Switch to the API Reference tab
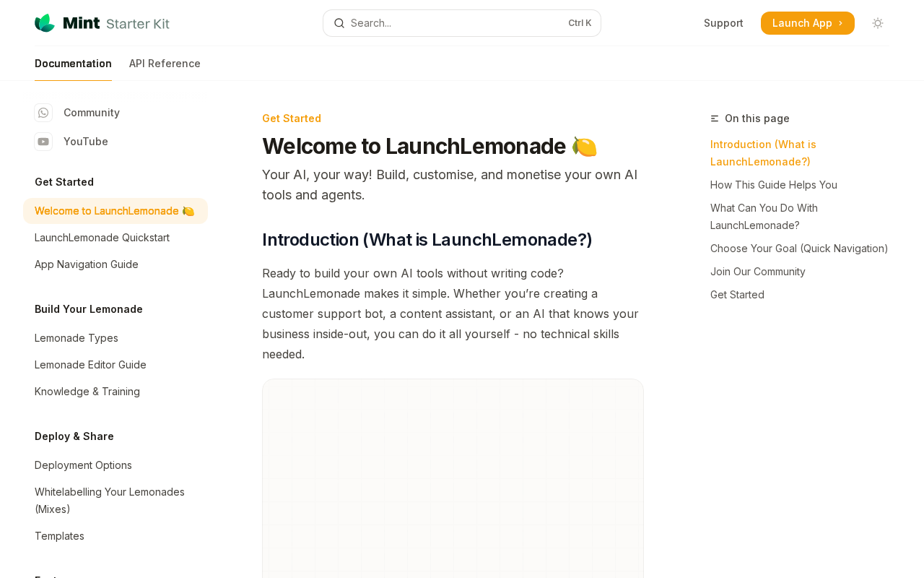This screenshot has height=578, width=924. [165, 64]
